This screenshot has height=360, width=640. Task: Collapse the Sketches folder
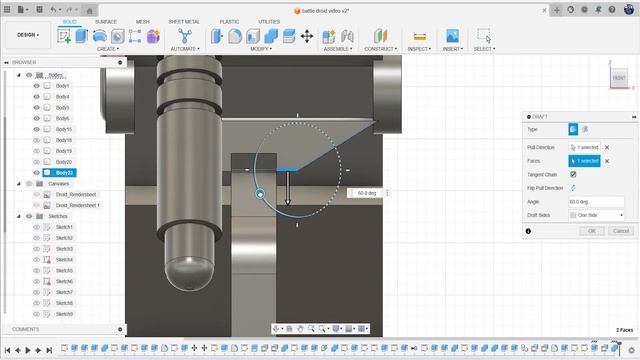pyautogui.click(x=19, y=216)
